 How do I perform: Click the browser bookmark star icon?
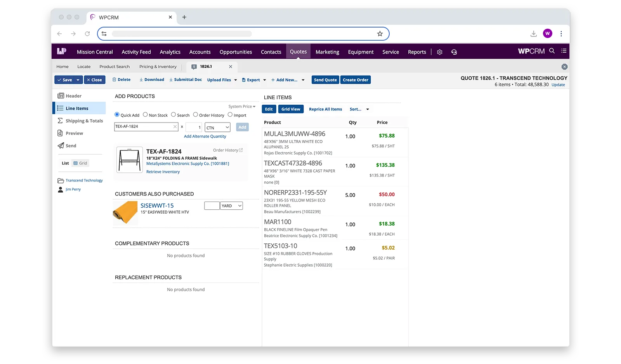coord(380,34)
